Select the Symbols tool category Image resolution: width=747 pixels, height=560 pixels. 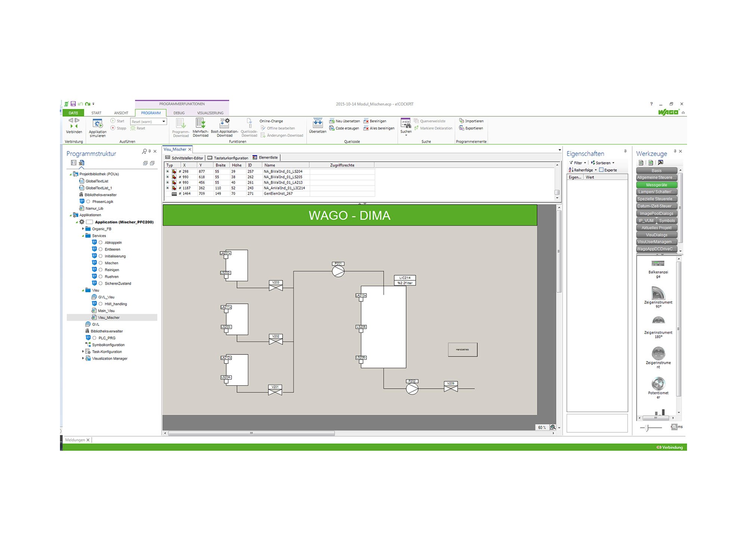(x=667, y=221)
